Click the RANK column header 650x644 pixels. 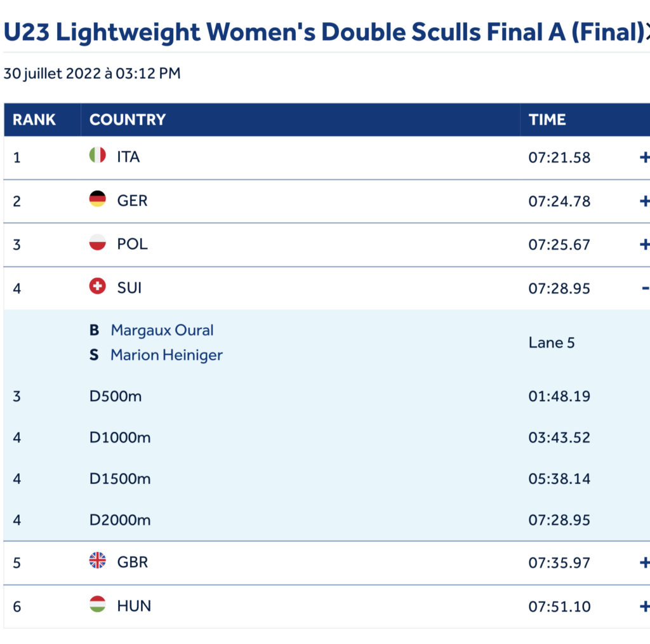click(34, 120)
